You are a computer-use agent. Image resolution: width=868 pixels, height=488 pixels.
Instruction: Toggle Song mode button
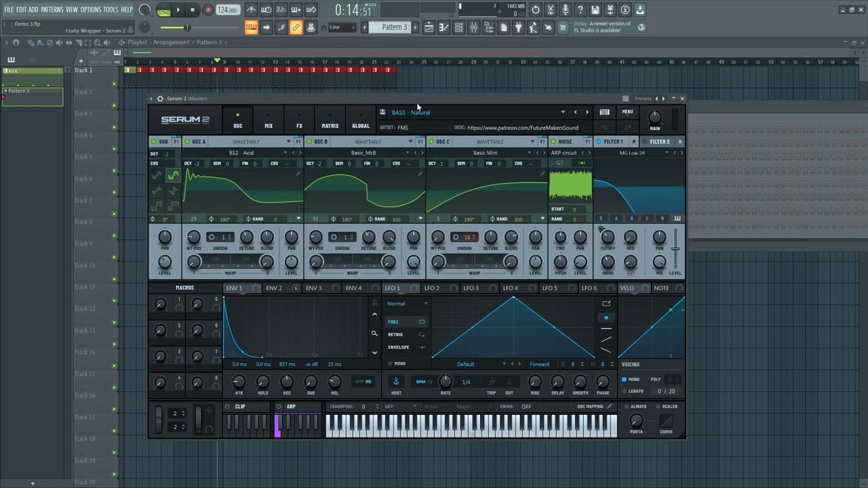pyautogui.click(x=163, y=10)
